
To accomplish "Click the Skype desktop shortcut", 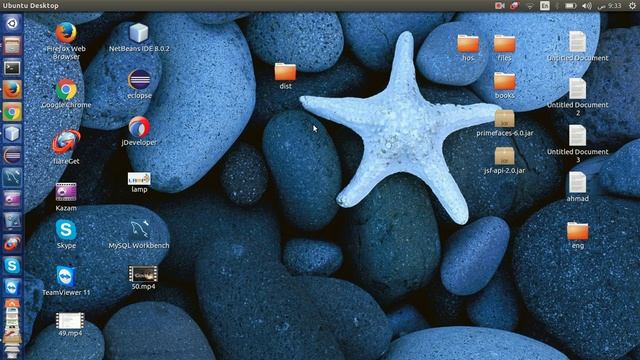I will (66, 229).
